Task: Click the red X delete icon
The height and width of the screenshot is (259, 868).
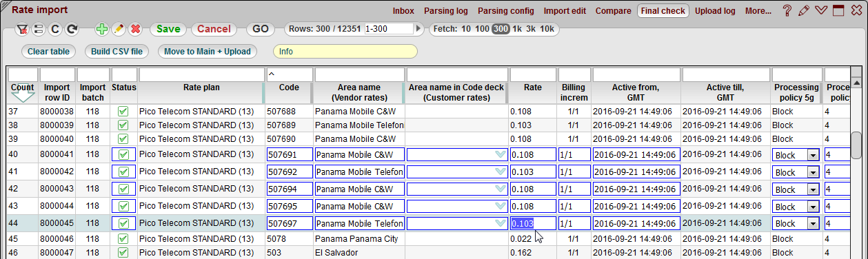Action: click(x=135, y=30)
